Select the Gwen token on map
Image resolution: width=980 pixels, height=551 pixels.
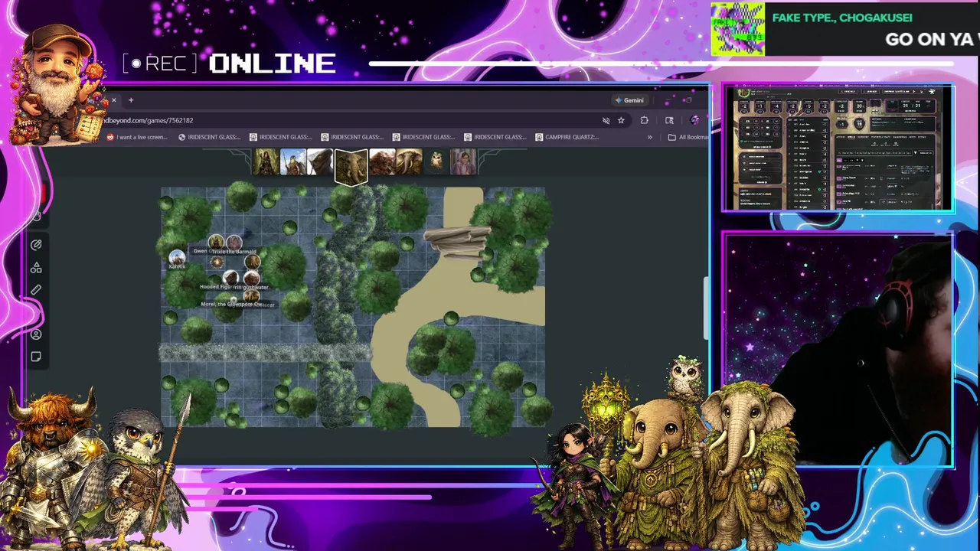(x=216, y=243)
